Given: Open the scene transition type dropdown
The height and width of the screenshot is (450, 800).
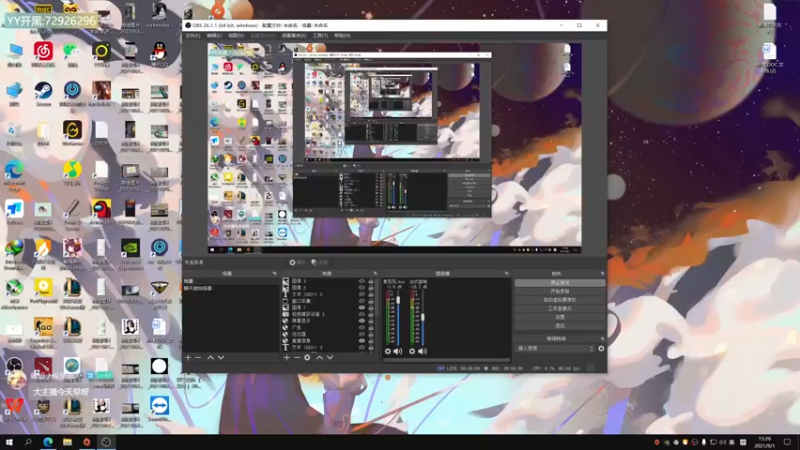Looking at the screenshot, I should 555,348.
